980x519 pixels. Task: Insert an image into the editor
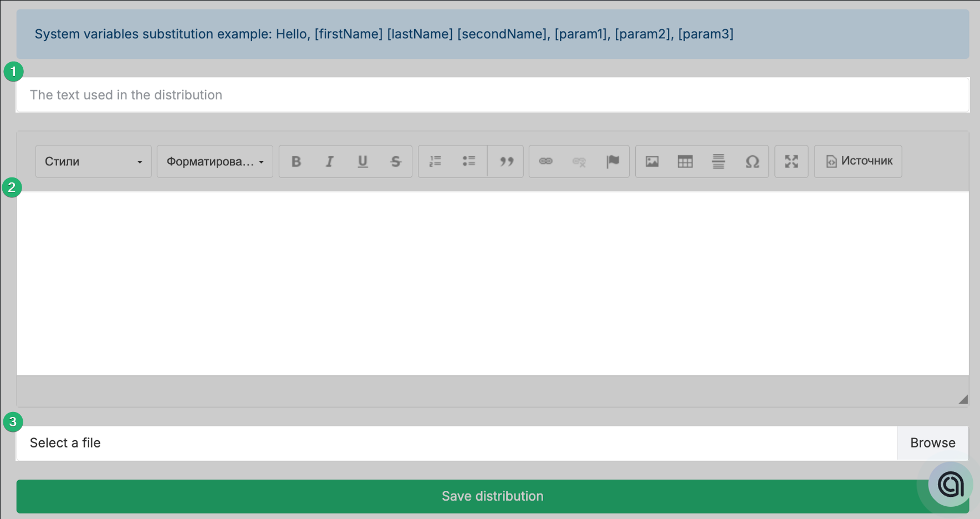652,161
